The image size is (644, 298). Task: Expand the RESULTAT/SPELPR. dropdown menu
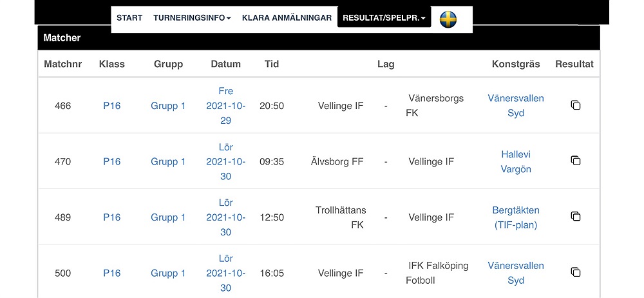click(384, 18)
